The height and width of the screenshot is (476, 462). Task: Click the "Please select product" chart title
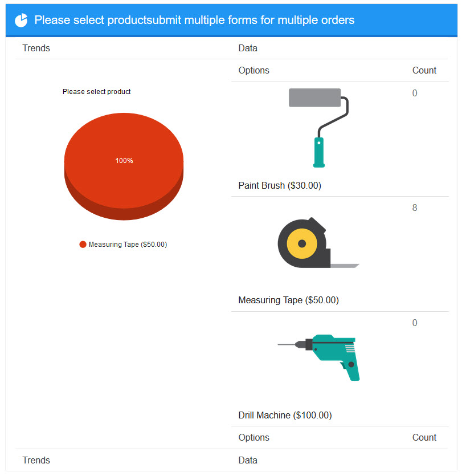click(x=96, y=92)
